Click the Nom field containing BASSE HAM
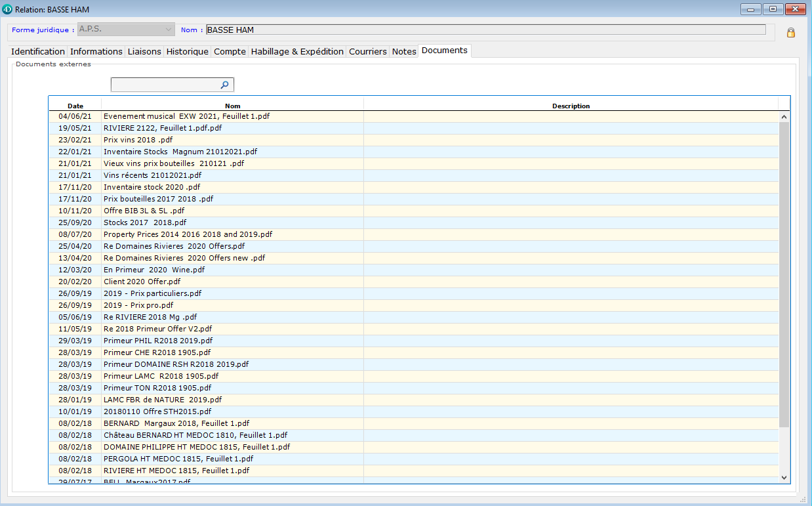 (485, 30)
